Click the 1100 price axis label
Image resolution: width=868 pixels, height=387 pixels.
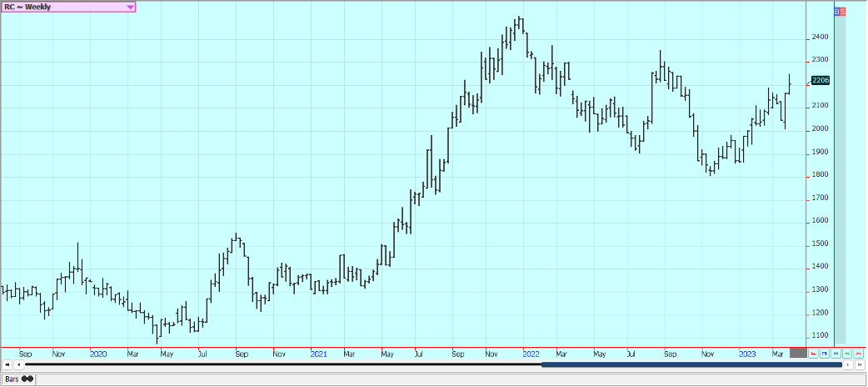(820, 336)
